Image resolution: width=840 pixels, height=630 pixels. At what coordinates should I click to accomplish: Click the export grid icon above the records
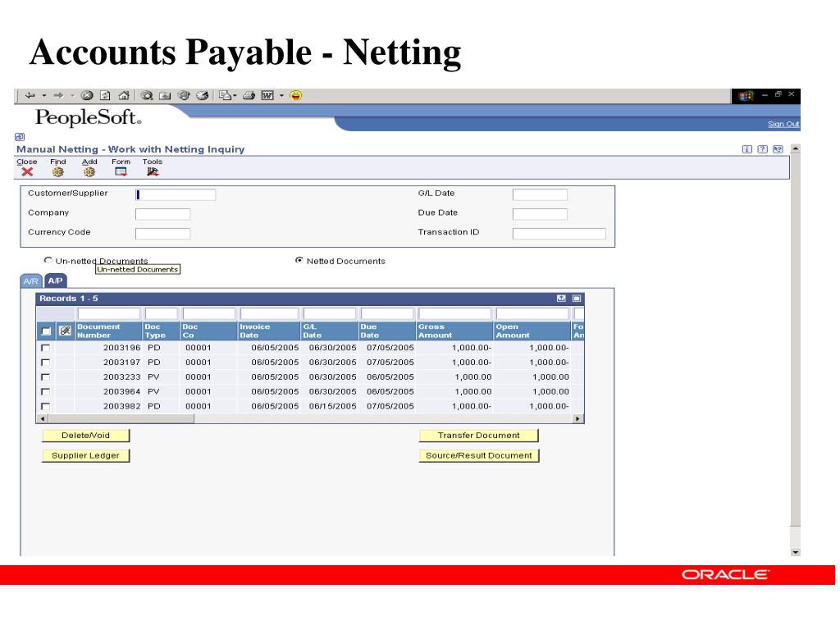pos(561,299)
